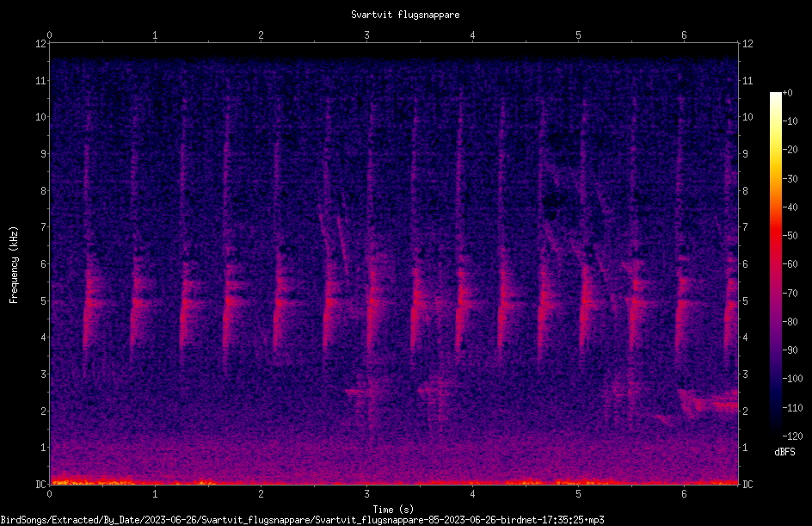The height and width of the screenshot is (526, 812).
Task: Click the '-120' value on the dBFS scale
Action: click(x=792, y=436)
